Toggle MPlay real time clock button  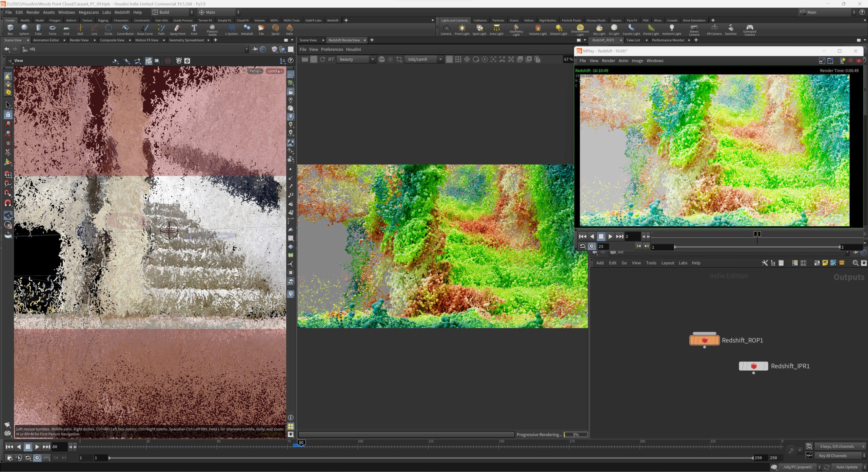coord(592,246)
